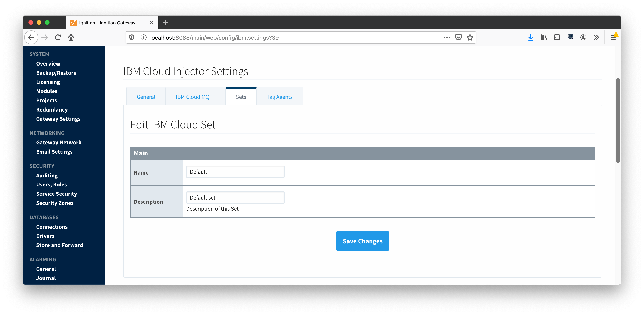The height and width of the screenshot is (315, 644).
Task: Open Gateway Settings in sidebar
Action: click(x=58, y=119)
